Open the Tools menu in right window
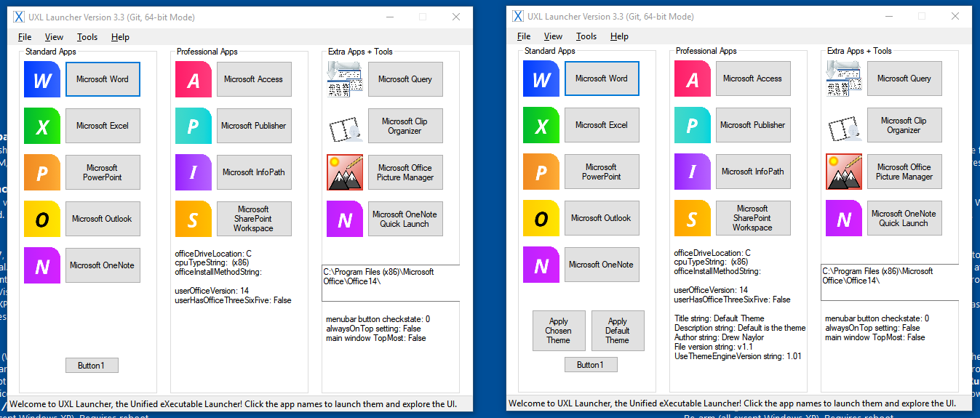The image size is (980, 418). 586,36
